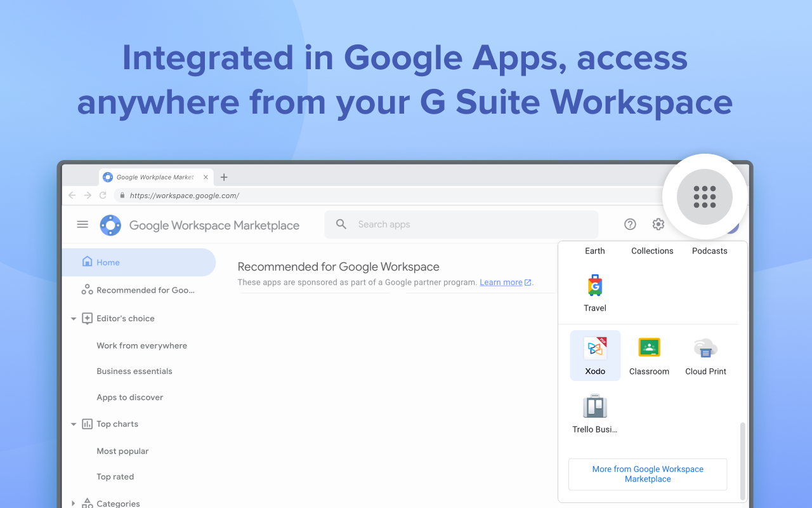This screenshot has width=812, height=508.
Task: Open a new browser tab
Action: (x=224, y=177)
